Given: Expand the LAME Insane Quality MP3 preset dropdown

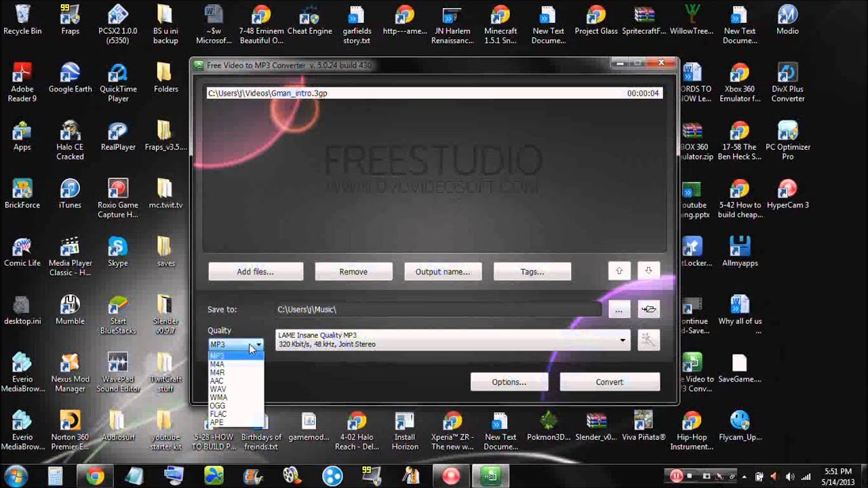Looking at the screenshot, I should (x=623, y=340).
